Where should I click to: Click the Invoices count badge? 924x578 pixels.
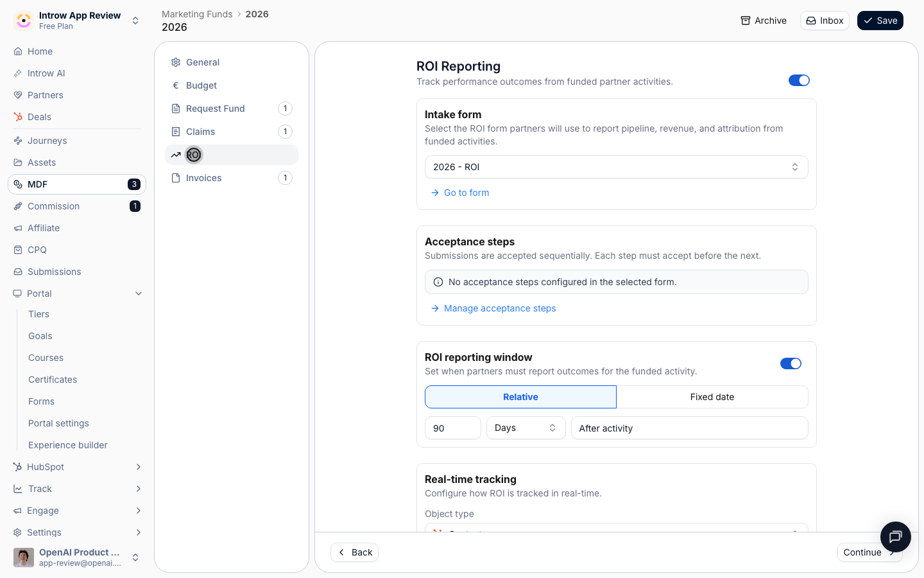pyautogui.click(x=286, y=178)
